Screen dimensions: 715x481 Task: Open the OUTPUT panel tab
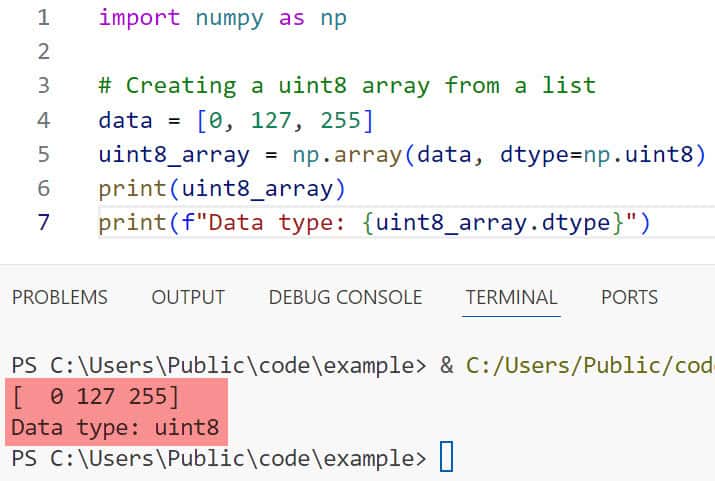click(188, 297)
